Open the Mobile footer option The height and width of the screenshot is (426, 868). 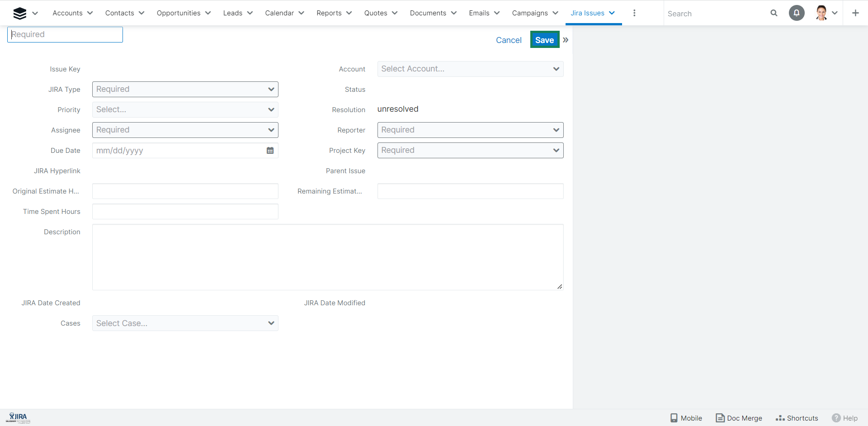click(x=686, y=418)
